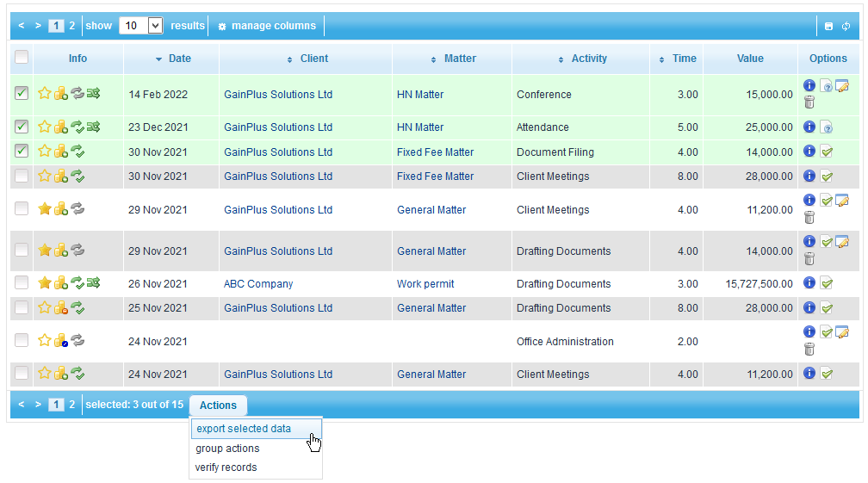Screen dimensions: 868x483
Task: Click the shuffle arrows icon on the Attendance row
Action: click(94, 127)
